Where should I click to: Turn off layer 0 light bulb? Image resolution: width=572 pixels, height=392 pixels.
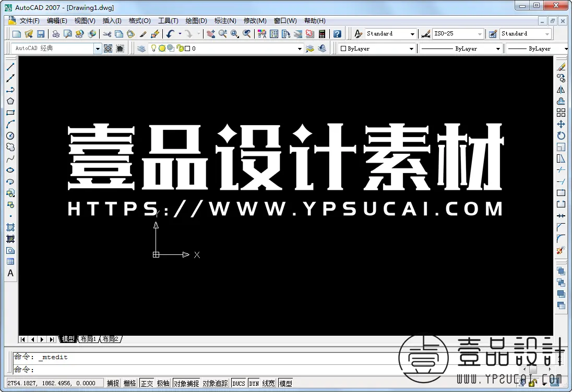153,48
